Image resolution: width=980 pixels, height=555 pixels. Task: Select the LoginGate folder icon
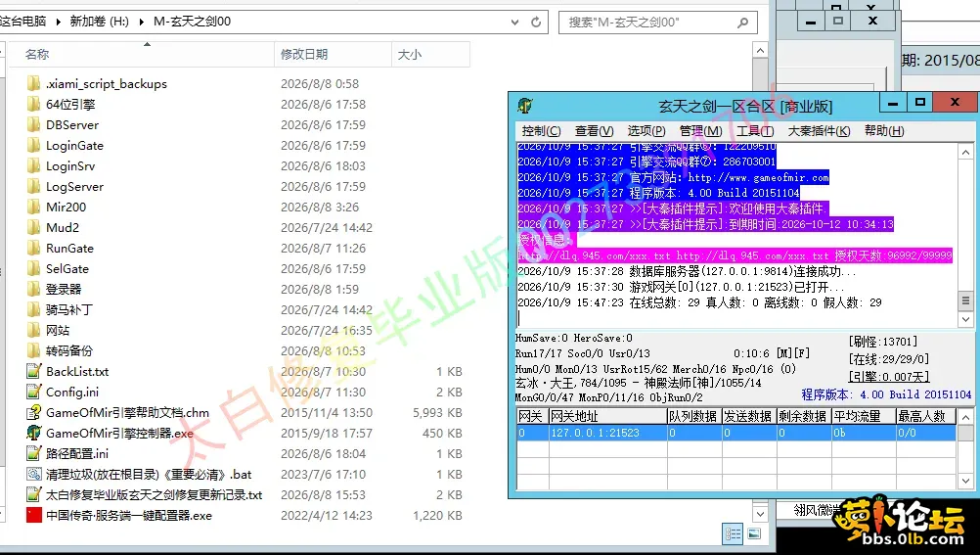tap(34, 146)
